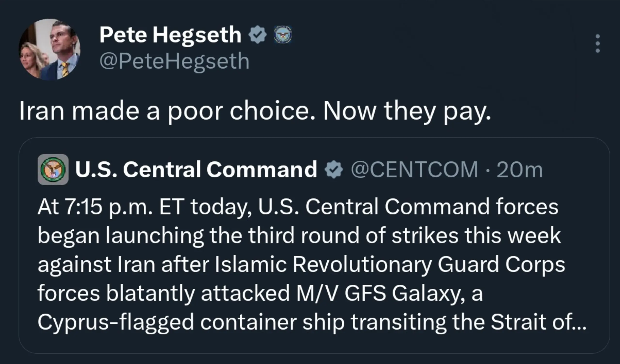
Task: Click the Defense Department affiliation badge
Action: pyautogui.click(x=283, y=35)
